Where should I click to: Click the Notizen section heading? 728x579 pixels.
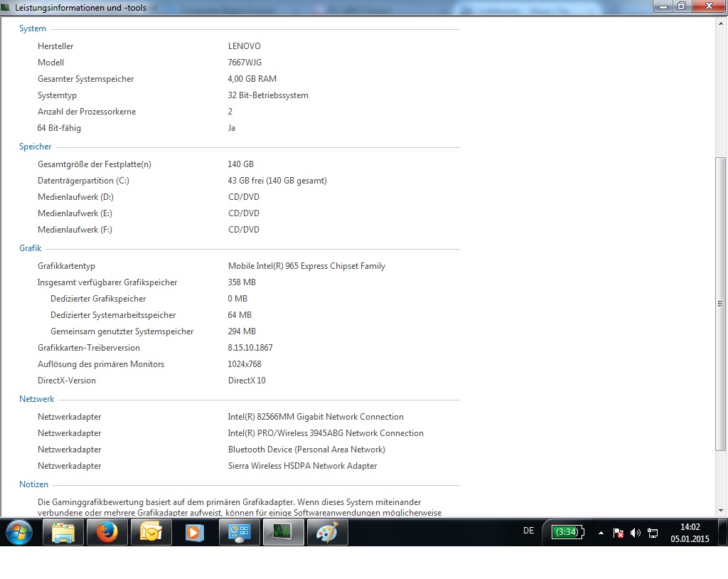click(33, 484)
